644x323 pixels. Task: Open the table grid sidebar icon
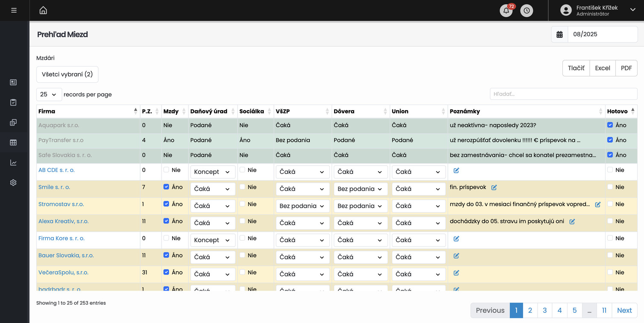pos(13,143)
